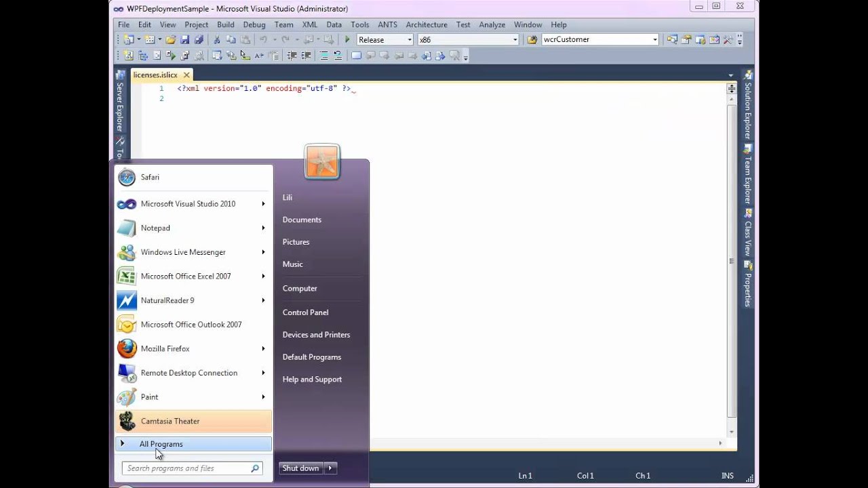Screen dimensions: 868x488
Task: Open the Solution Explorer side tab
Action: pos(748,106)
